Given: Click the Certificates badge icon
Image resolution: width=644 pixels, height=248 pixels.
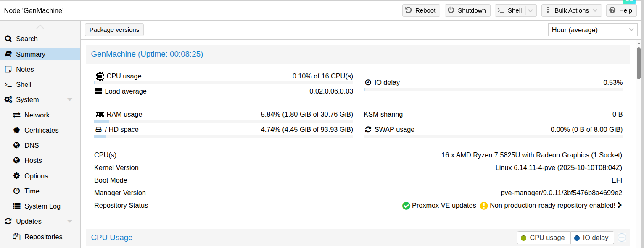Looking at the screenshot, I should pos(17,130).
